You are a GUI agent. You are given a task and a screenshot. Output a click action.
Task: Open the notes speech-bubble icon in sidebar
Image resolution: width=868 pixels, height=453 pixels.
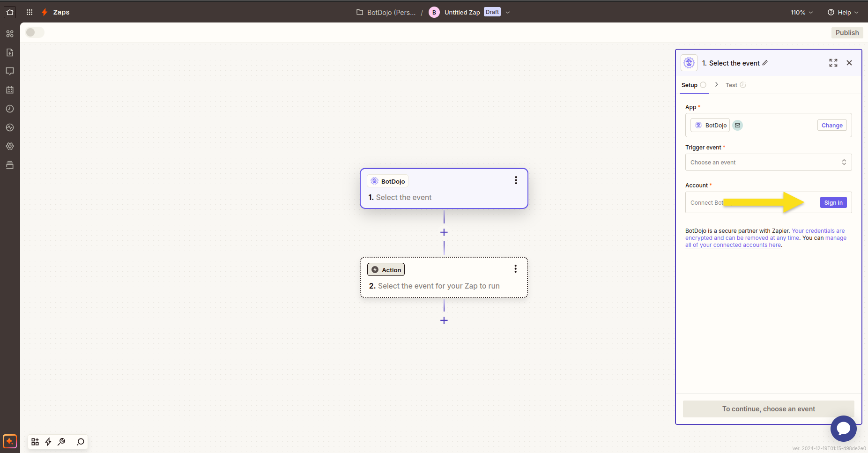10,71
